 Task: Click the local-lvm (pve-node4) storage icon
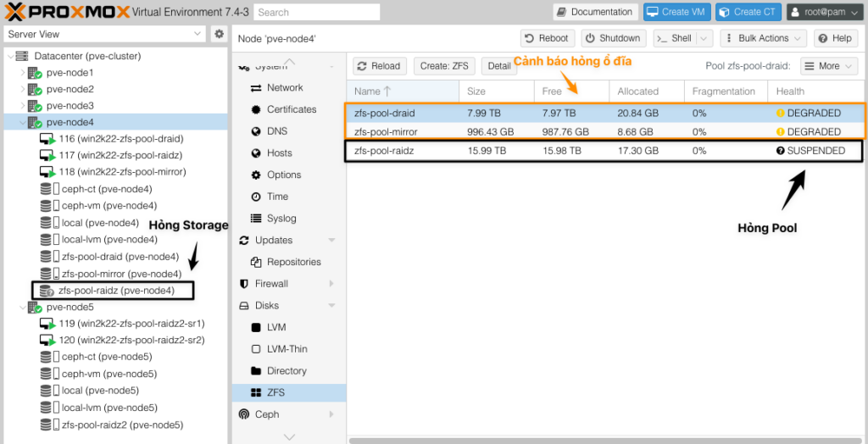tap(50, 240)
